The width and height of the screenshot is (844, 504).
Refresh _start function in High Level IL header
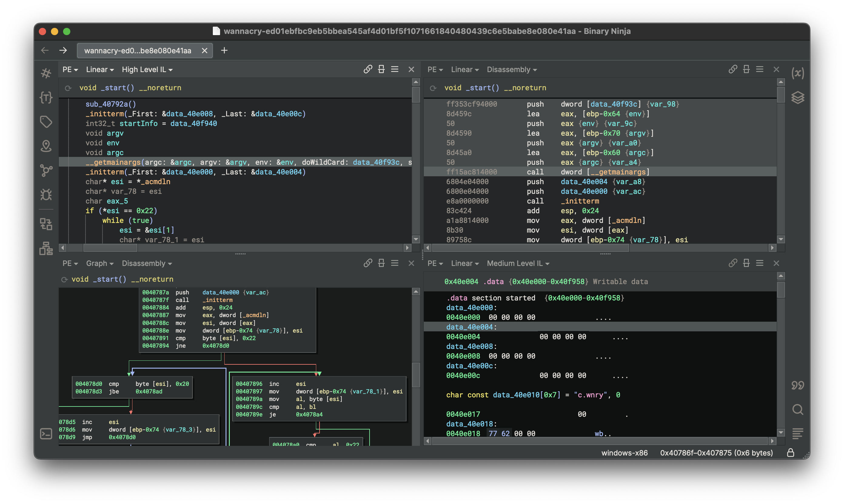coord(68,88)
